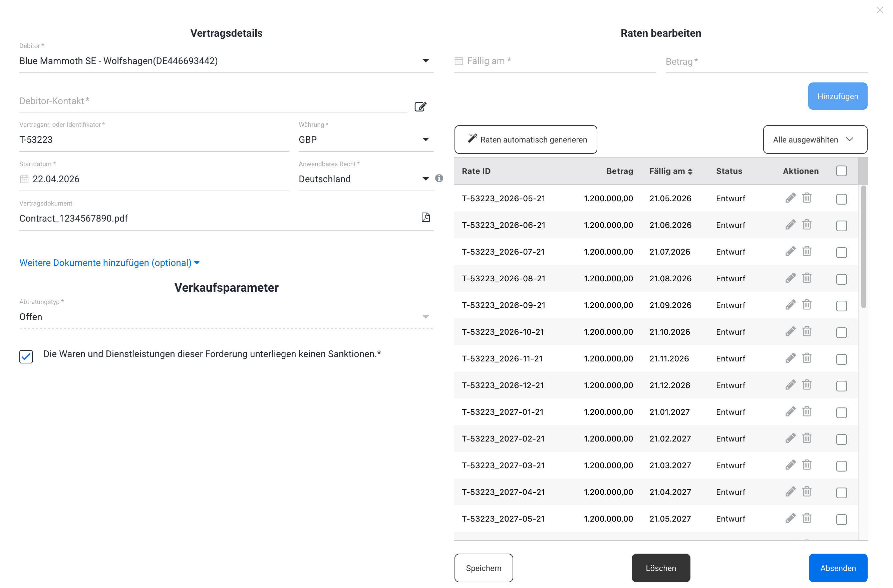Image resolution: width=893 pixels, height=588 pixels.
Task: Tick the checkbox for rate T-53223_2026-08-21
Action: [x=841, y=279]
